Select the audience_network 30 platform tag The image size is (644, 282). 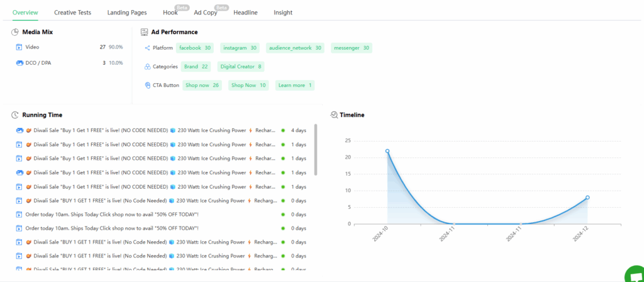point(295,48)
